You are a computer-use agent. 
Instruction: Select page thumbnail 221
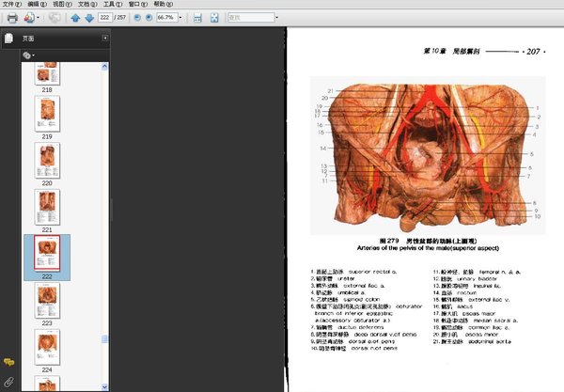pos(47,207)
